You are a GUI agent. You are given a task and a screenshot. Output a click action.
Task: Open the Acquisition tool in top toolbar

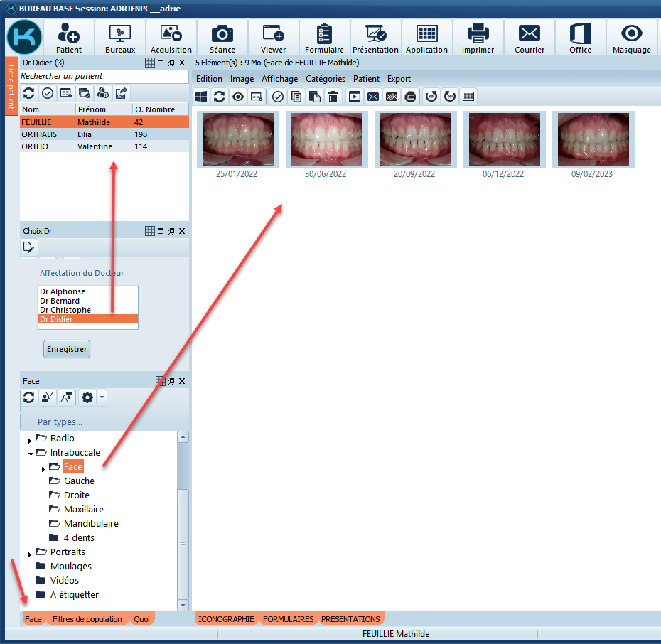[x=171, y=37]
